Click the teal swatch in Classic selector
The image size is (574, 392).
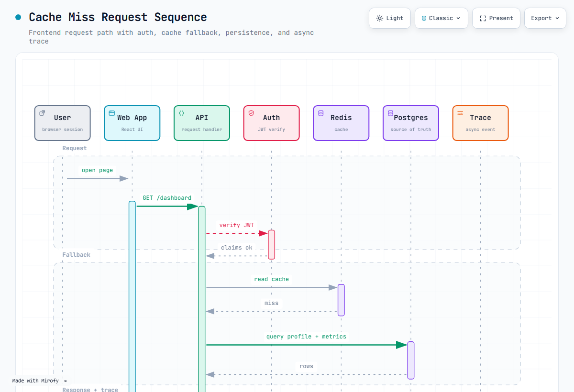tap(424, 18)
